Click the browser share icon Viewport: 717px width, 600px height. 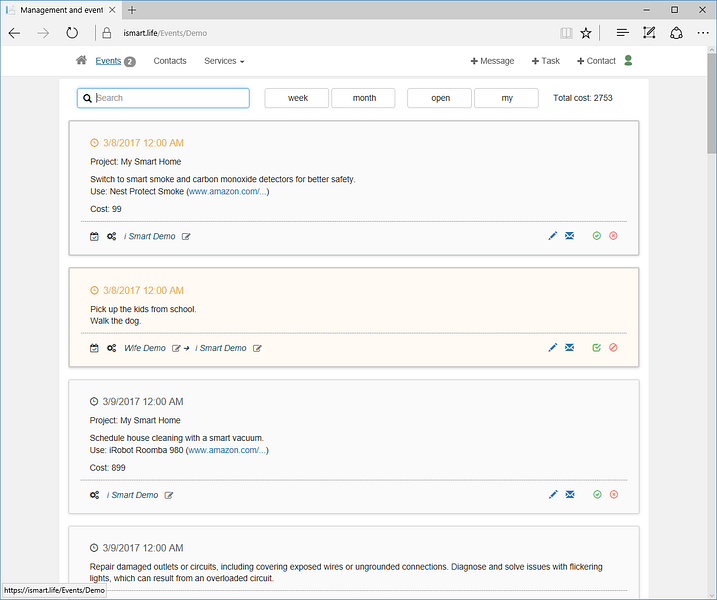[676, 33]
